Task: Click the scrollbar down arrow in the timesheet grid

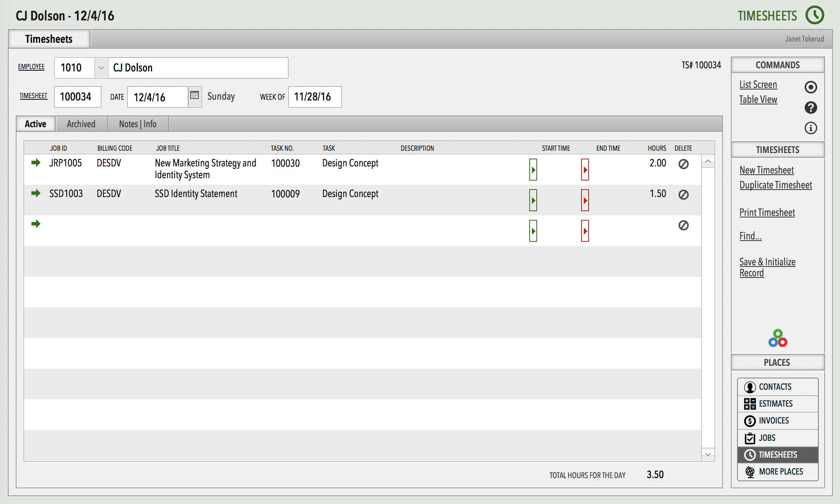Action: coord(708,455)
